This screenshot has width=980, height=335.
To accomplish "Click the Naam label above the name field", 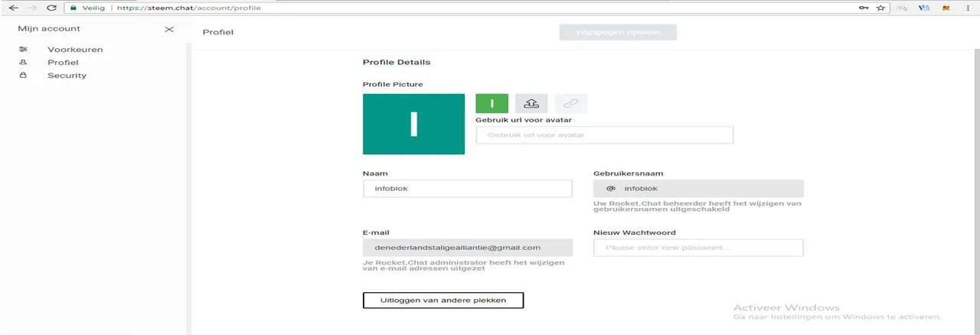I will (x=375, y=174).
